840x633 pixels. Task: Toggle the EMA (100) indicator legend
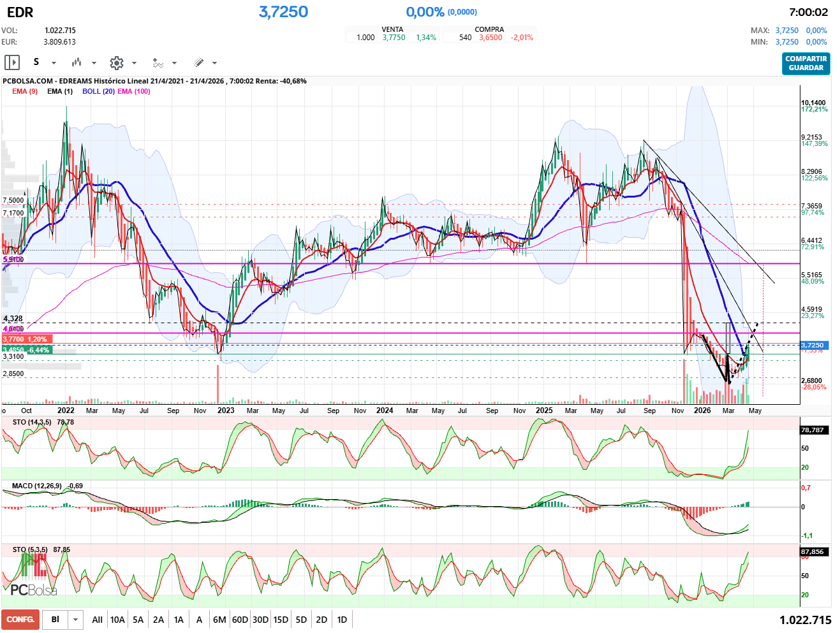(134, 91)
